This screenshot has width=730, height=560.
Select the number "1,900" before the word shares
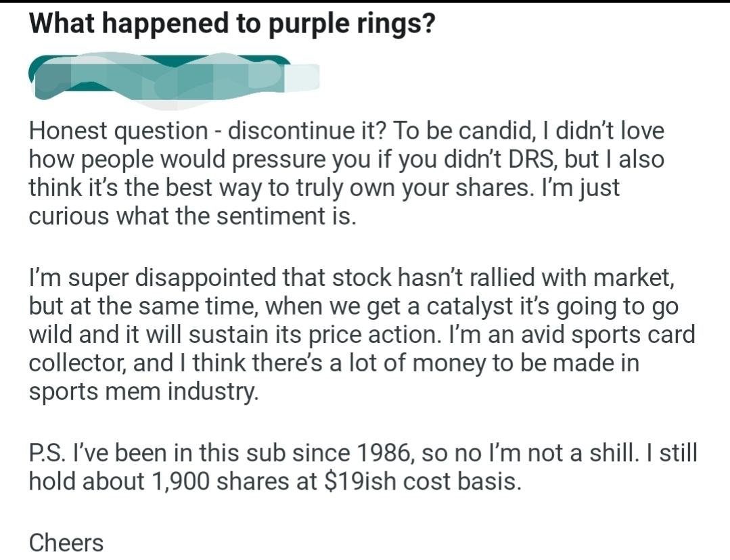pos(180,482)
